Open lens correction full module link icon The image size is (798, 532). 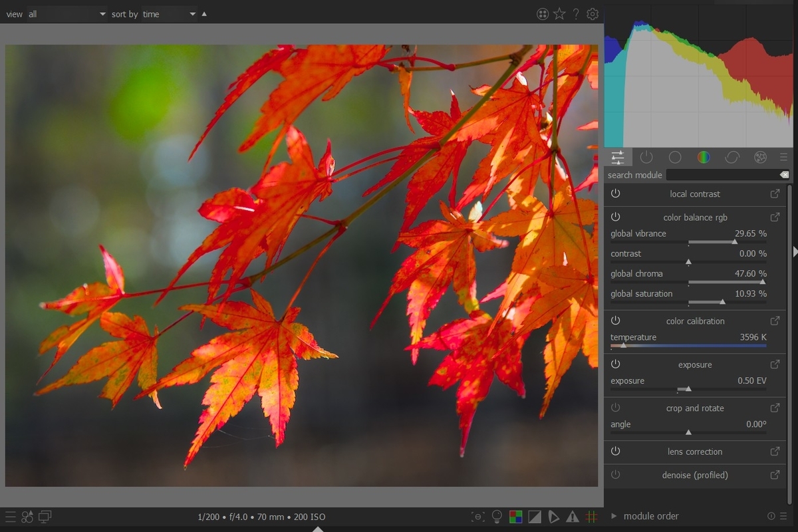click(775, 451)
